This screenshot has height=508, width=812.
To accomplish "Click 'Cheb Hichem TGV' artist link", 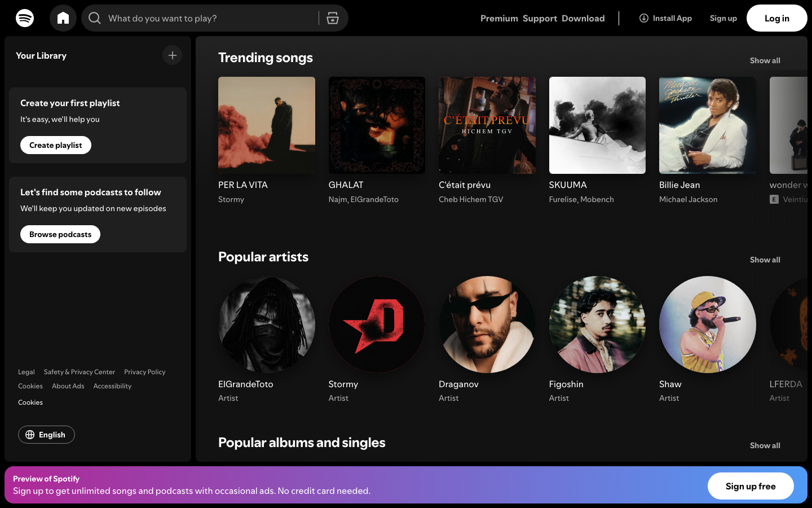I will pyautogui.click(x=471, y=199).
